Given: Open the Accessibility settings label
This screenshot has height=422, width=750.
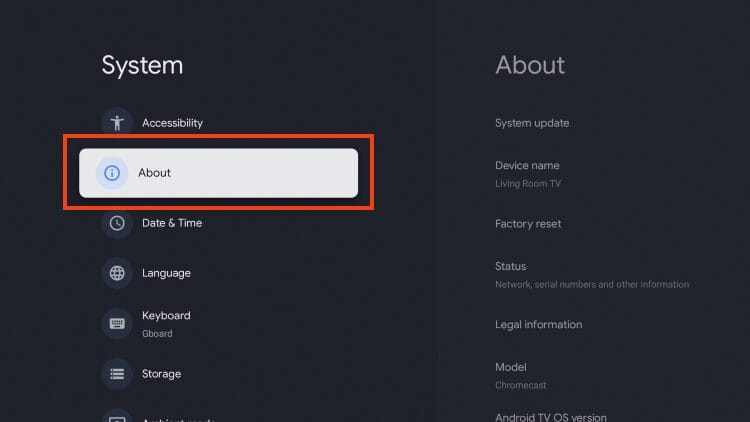Looking at the screenshot, I should (172, 123).
